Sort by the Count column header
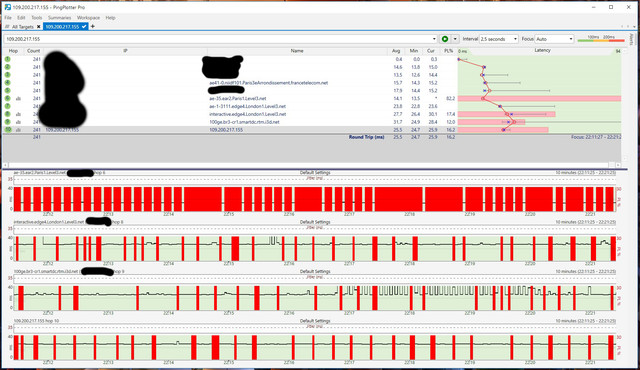The image size is (640, 370). pyautogui.click(x=33, y=51)
